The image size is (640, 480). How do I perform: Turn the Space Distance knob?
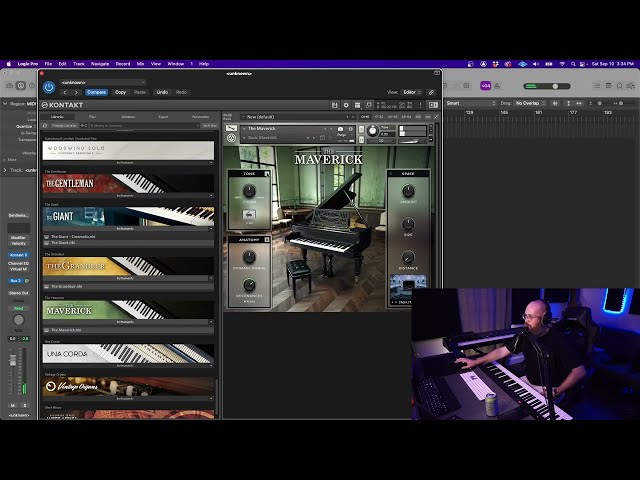click(x=408, y=257)
